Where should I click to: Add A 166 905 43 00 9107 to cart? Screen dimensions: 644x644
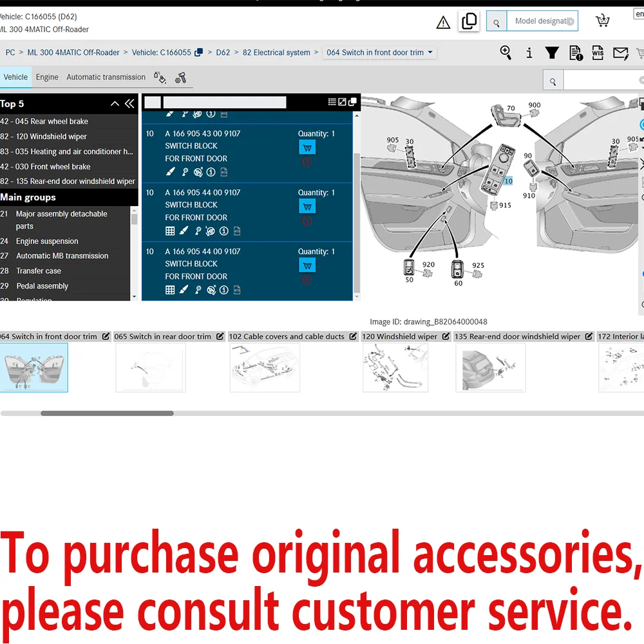(x=307, y=147)
